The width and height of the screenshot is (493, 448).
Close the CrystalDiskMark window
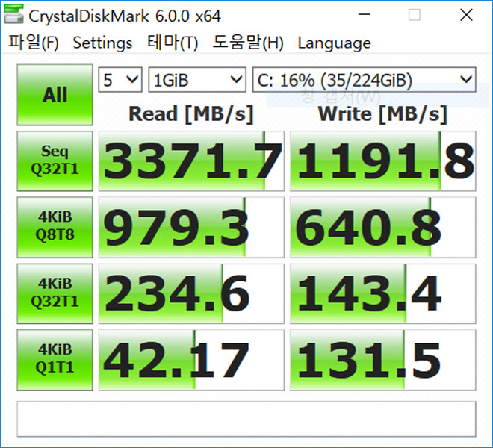click(x=466, y=14)
